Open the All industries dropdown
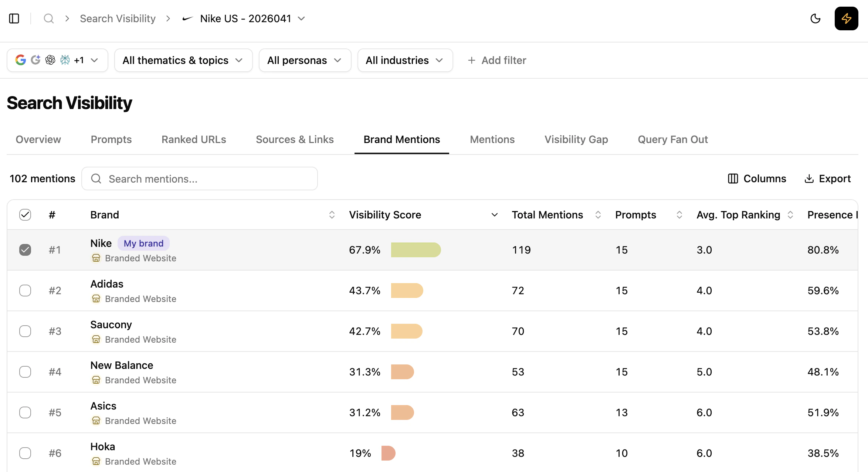 pos(405,60)
